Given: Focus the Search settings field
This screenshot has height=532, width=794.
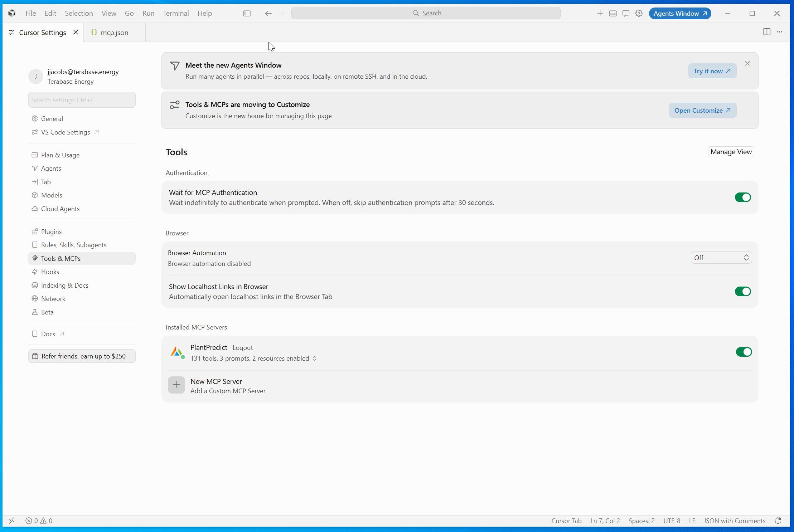Looking at the screenshot, I should point(82,100).
